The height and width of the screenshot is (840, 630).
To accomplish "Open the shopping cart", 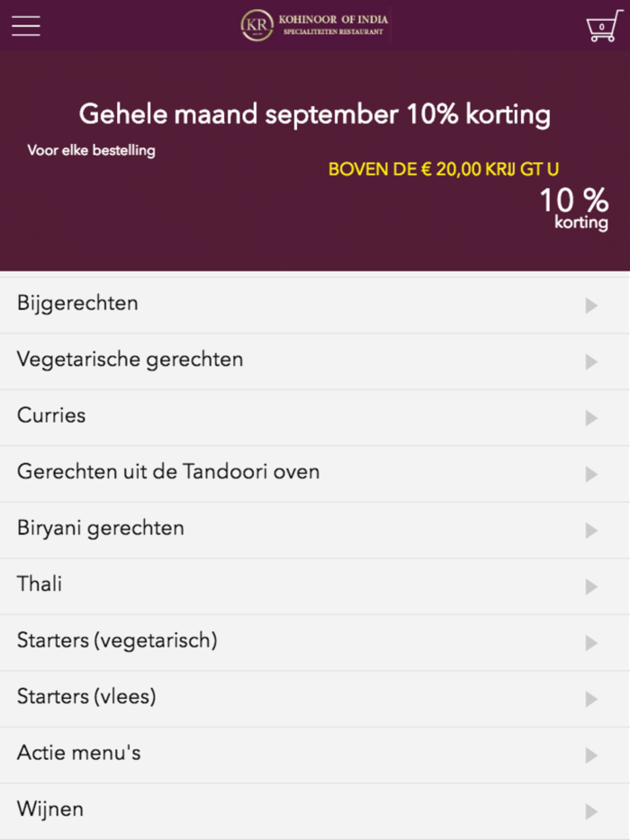I will (x=601, y=26).
